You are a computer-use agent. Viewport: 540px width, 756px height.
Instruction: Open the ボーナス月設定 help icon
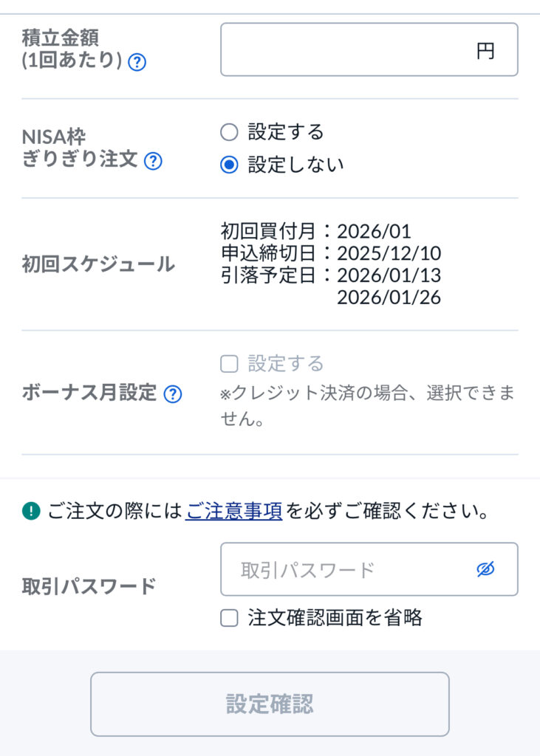click(173, 394)
